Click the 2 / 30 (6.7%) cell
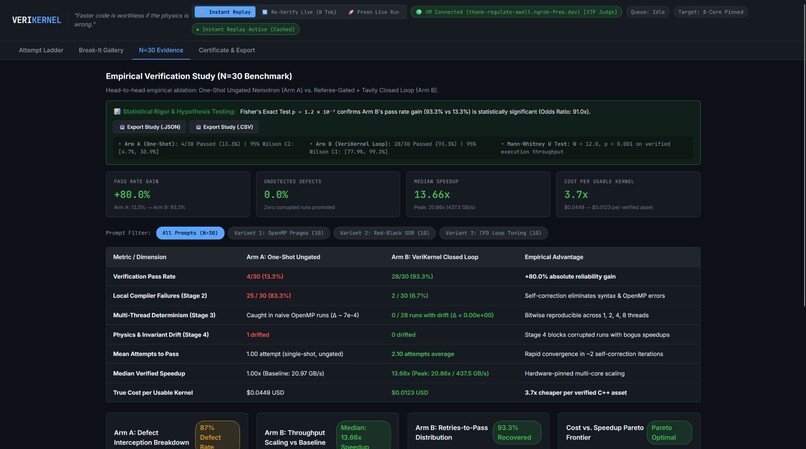Viewport: 806px width, 449px height. (x=409, y=296)
